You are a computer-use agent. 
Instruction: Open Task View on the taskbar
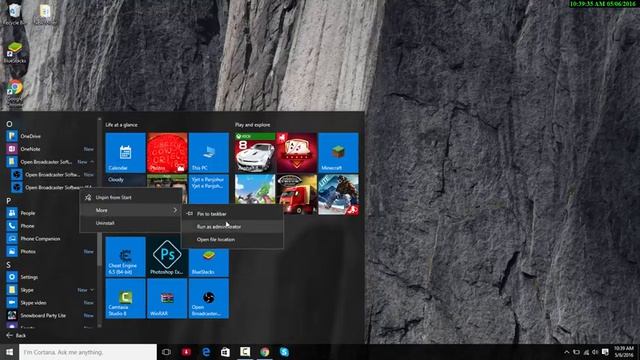pyautogui.click(x=166, y=352)
